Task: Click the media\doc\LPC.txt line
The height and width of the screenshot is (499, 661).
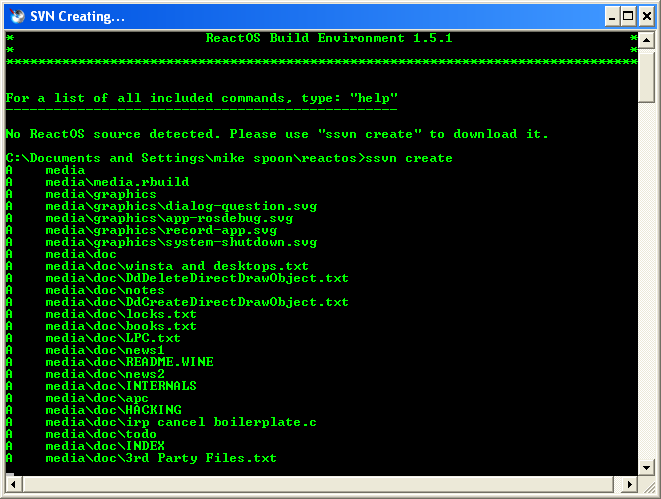Action: (x=93, y=338)
